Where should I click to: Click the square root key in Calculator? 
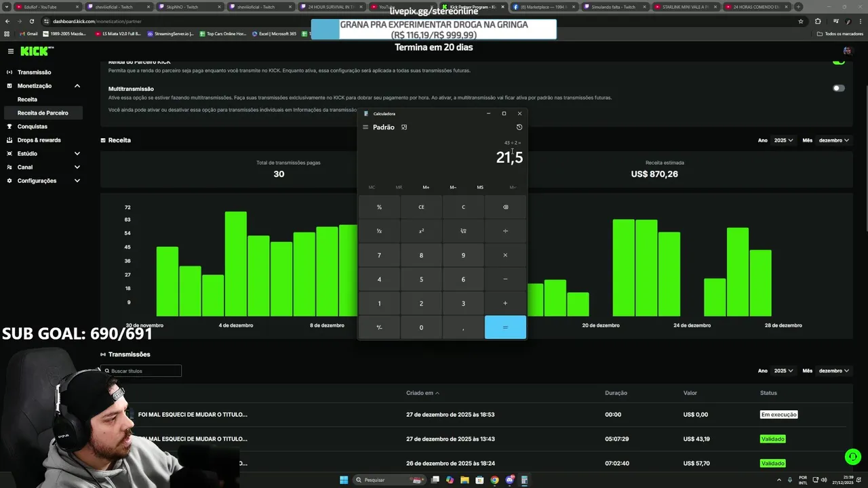point(463,231)
